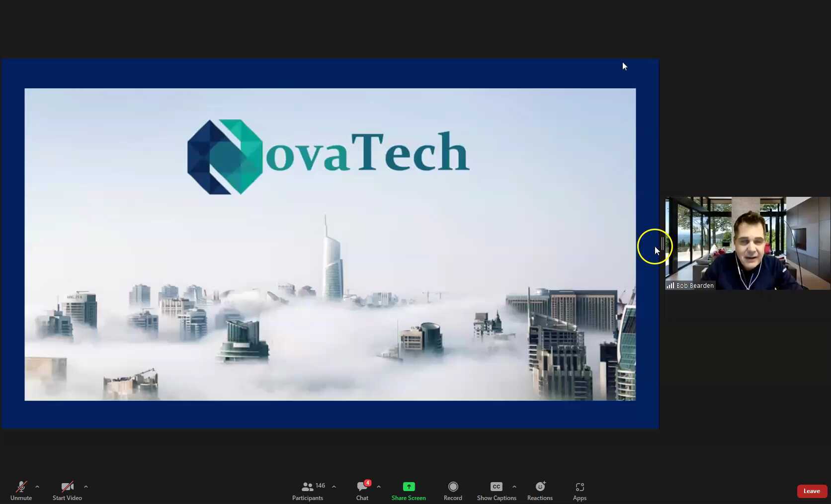Expand the audio options chevron
Image resolution: width=831 pixels, height=504 pixels.
(x=37, y=487)
